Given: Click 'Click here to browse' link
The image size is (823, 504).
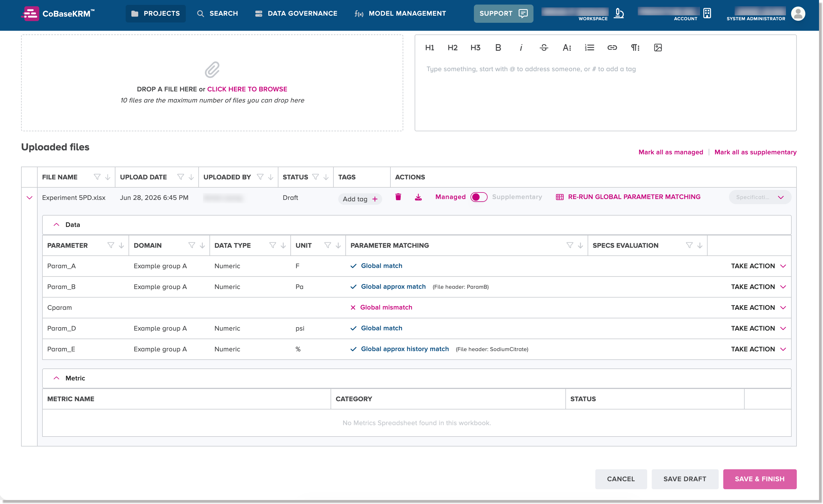Looking at the screenshot, I should point(247,89).
